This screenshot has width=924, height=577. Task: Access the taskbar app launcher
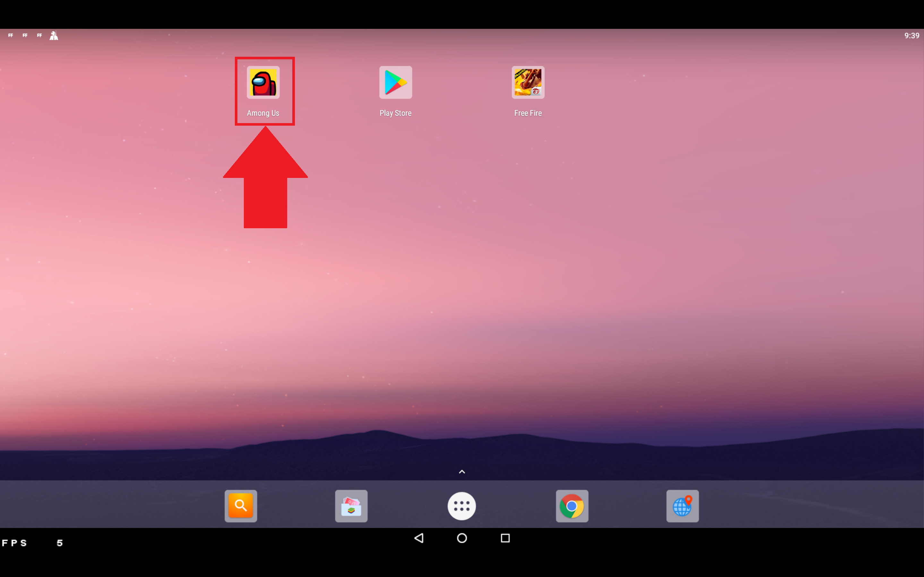[462, 505]
